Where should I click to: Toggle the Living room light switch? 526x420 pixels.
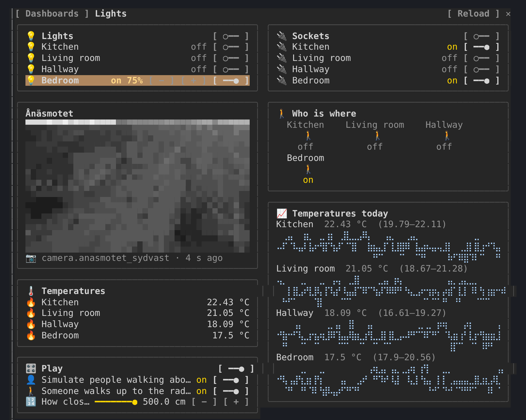(x=231, y=58)
